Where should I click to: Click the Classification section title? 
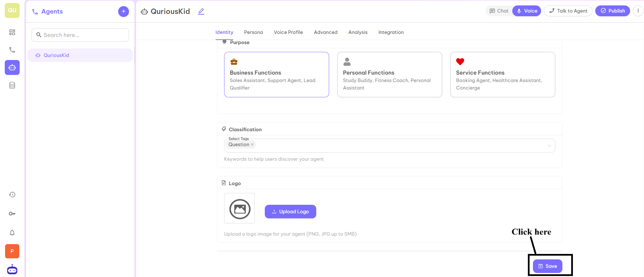coord(245,130)
